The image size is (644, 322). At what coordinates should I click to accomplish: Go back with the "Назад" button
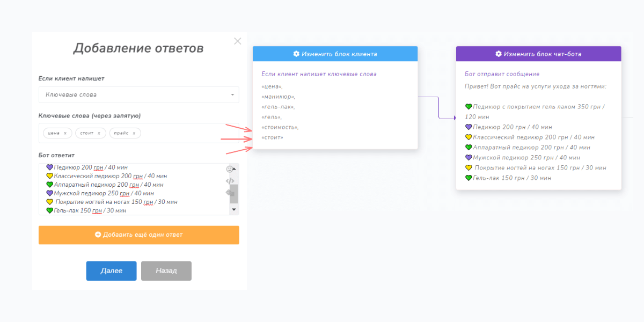[x=166, y=271]
